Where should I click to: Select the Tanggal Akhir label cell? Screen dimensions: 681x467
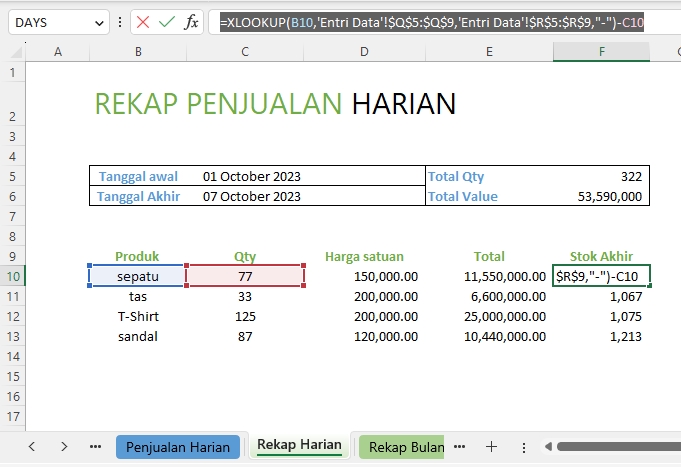[x=138, y=196]
